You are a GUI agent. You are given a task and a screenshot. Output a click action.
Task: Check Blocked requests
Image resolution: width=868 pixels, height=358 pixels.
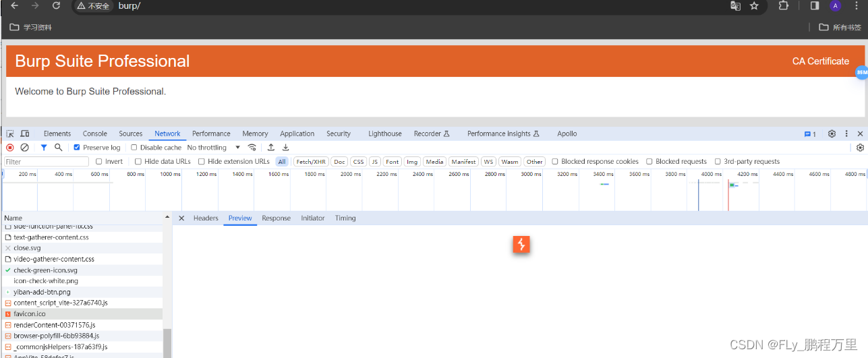click(x=649, y=162)
